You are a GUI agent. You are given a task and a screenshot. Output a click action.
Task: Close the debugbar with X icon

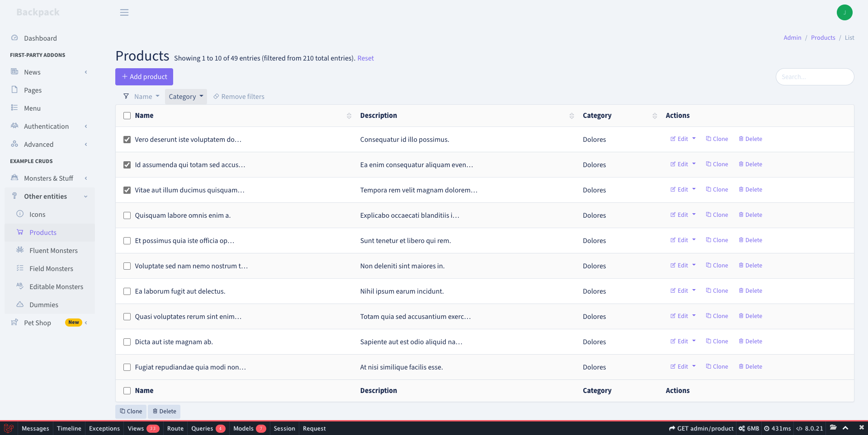[x=861, y=428]
